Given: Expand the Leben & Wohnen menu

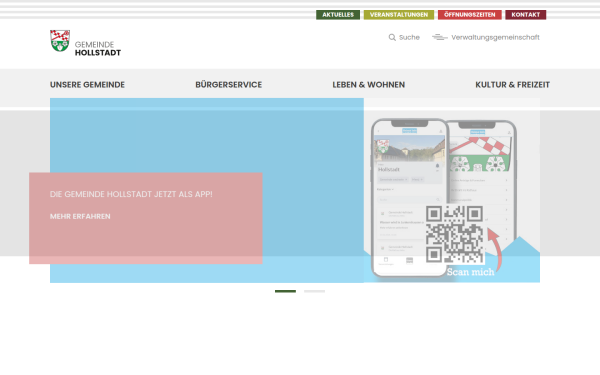Looking at the screenshot, I should pos(368,85).
